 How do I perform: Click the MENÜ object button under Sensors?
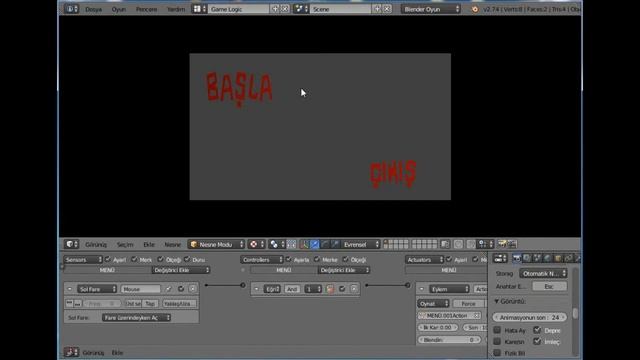(107, 270)
